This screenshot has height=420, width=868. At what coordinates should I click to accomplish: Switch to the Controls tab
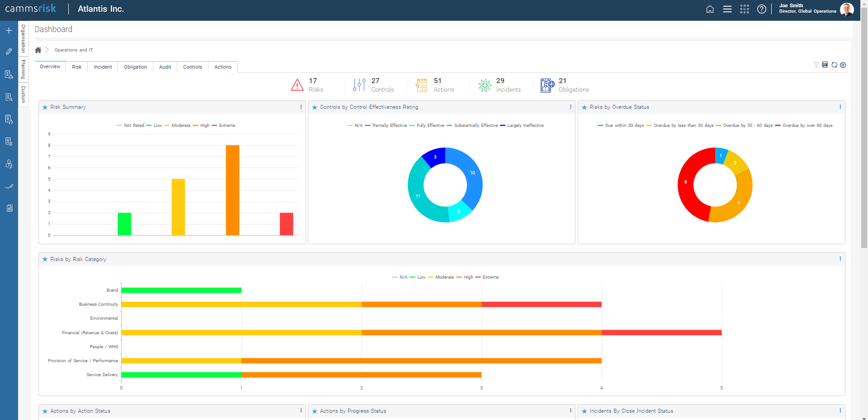coord(193,67)
